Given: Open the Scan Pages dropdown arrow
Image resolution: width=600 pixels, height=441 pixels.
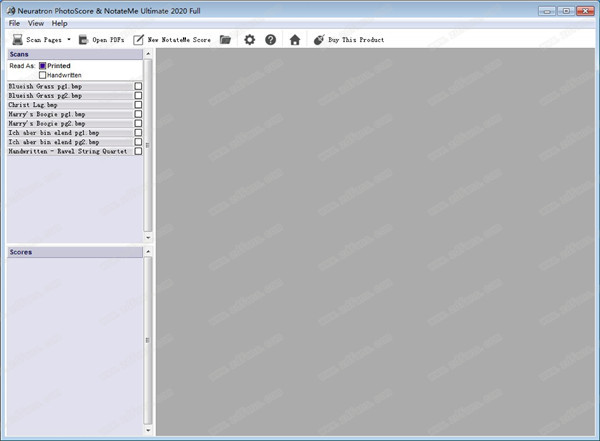Looking at the screenshot, I should (69, 39).
